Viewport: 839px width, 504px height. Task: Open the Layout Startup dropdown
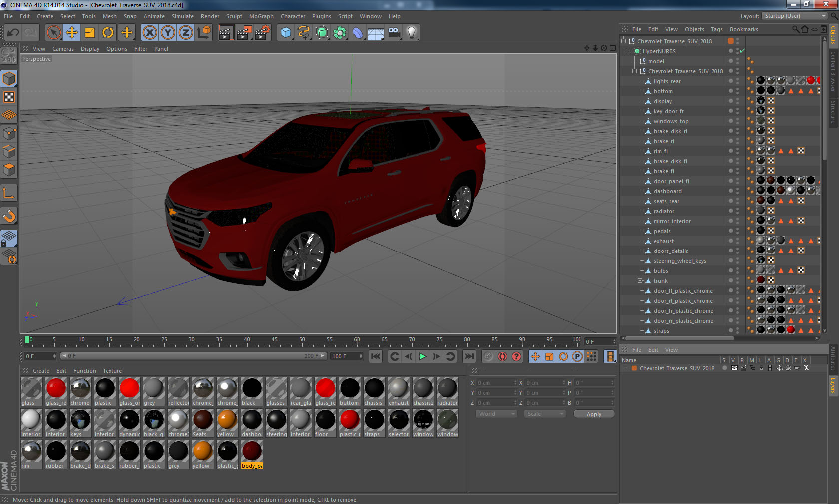point(794,16)
